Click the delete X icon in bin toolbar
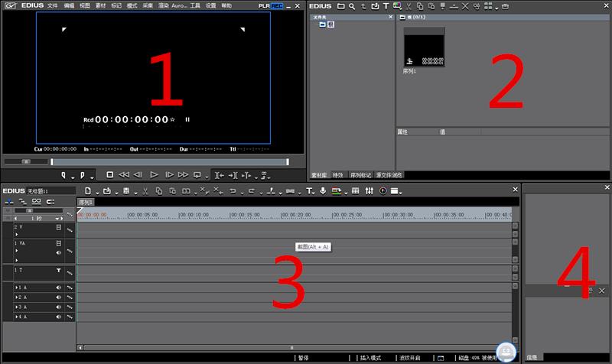 [x=465, y=6]
